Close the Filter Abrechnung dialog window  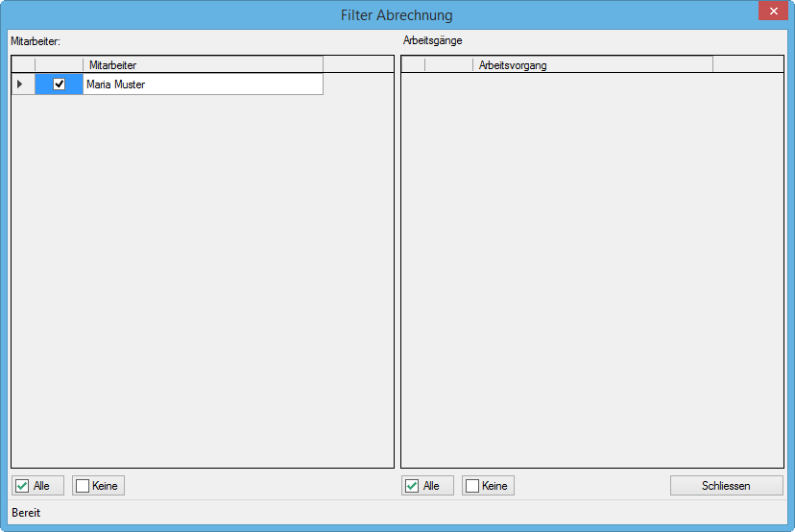[x=773, y=12]
